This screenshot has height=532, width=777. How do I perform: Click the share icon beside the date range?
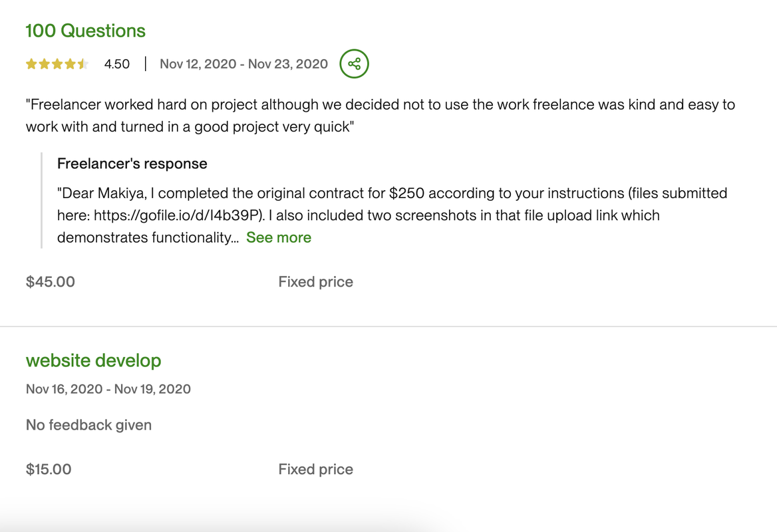click(354, 64)
